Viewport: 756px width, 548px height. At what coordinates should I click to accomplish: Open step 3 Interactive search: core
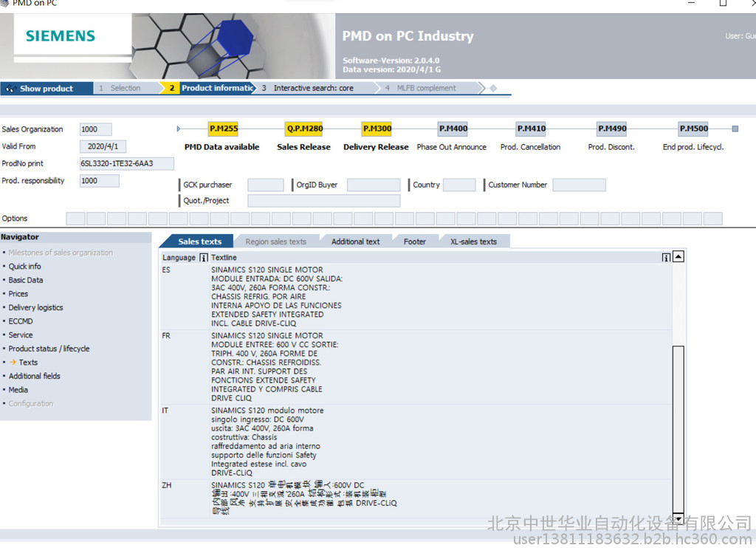(313, 89)
